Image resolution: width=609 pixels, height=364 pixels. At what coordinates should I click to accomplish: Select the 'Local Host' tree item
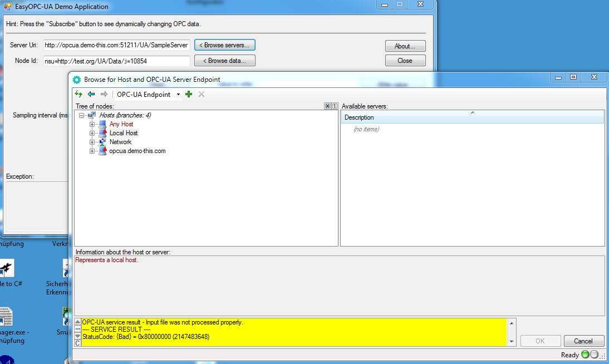click(124, 133)
